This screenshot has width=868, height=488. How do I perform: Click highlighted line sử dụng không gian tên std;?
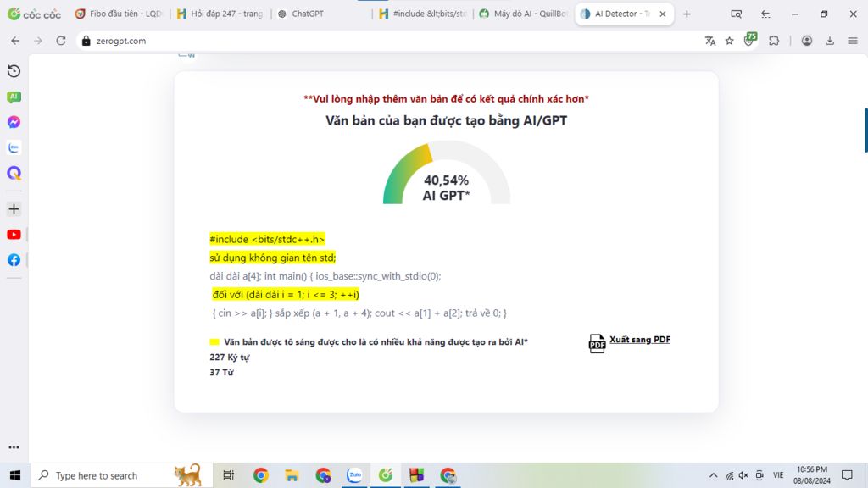click(272, 258)
